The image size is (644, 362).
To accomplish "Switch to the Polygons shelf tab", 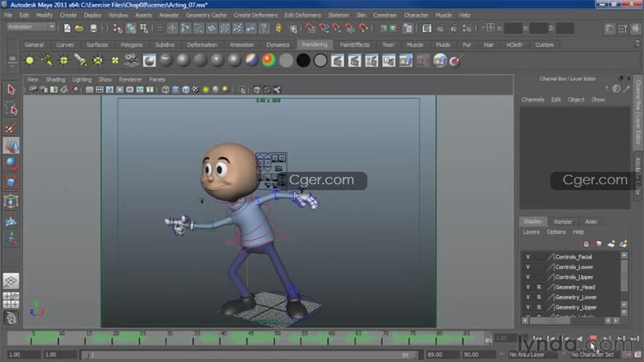I will click(x=132, y=45).
